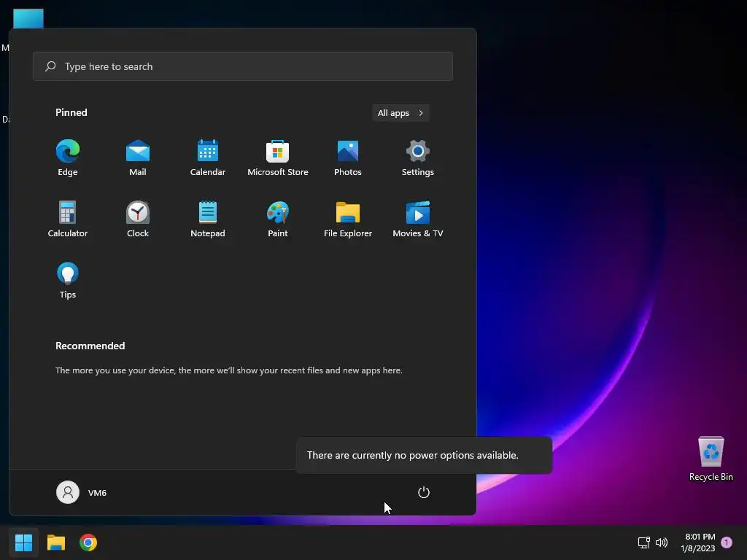Launch Google Chrome from taskbar
The width and height of the screenshot is (747, 560).
(88, 542)
